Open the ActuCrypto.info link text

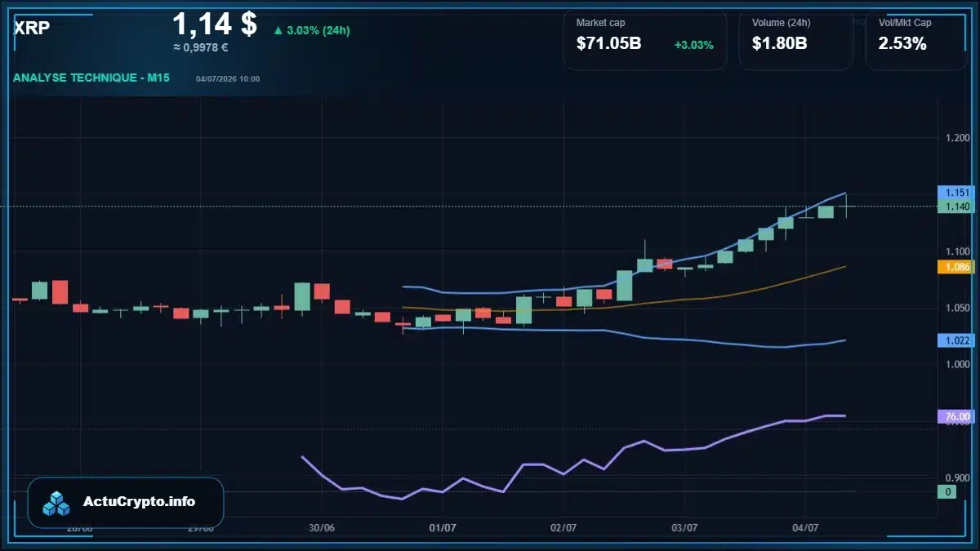(x=140, y=502)
